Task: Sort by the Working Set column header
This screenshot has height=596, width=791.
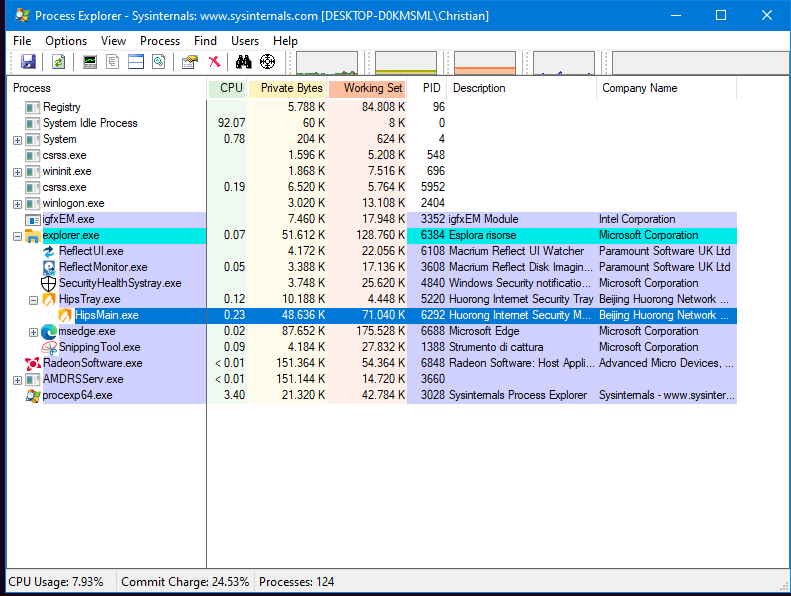Action: tap(368, 88)
